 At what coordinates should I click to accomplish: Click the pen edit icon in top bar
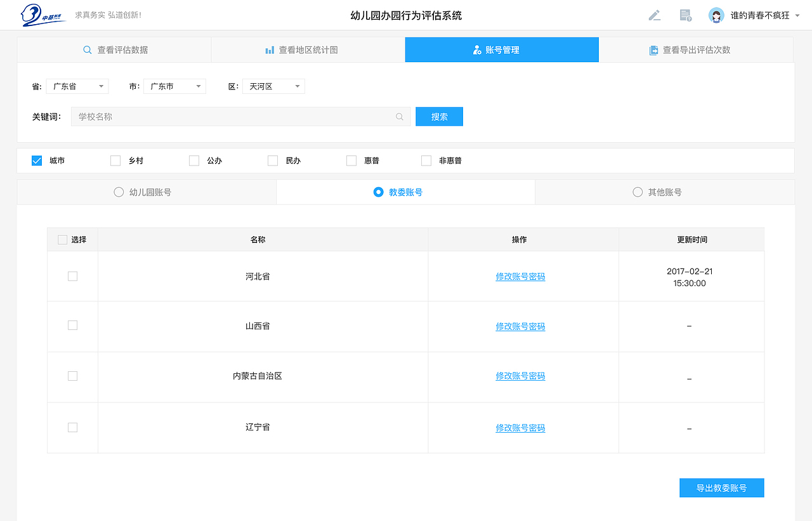655,15
